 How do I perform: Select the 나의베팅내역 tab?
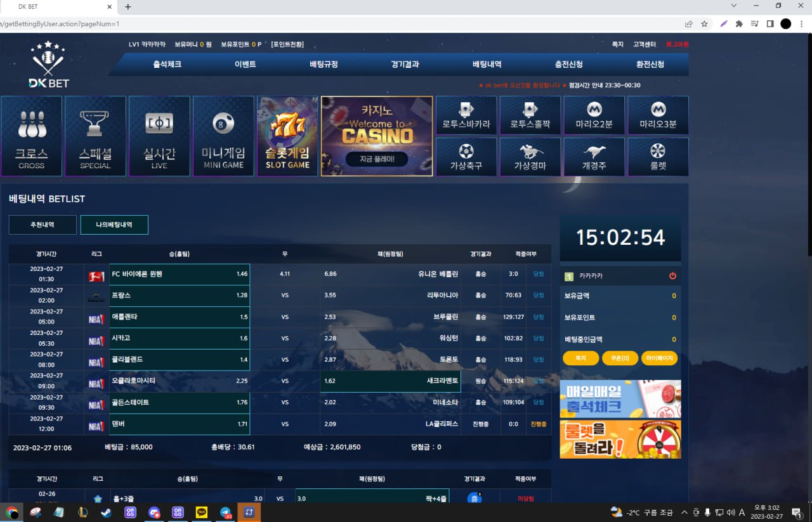pyautogui.click(x=114, y=225)
